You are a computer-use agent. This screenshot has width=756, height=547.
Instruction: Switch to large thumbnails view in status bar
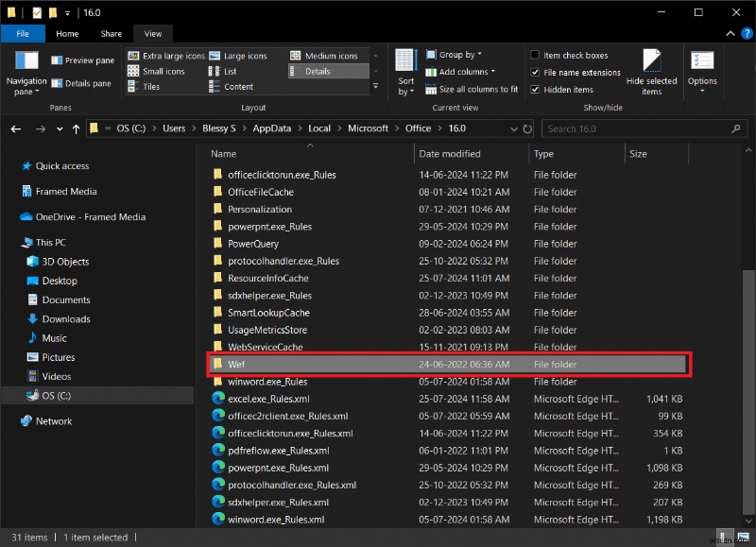(744, 537)
